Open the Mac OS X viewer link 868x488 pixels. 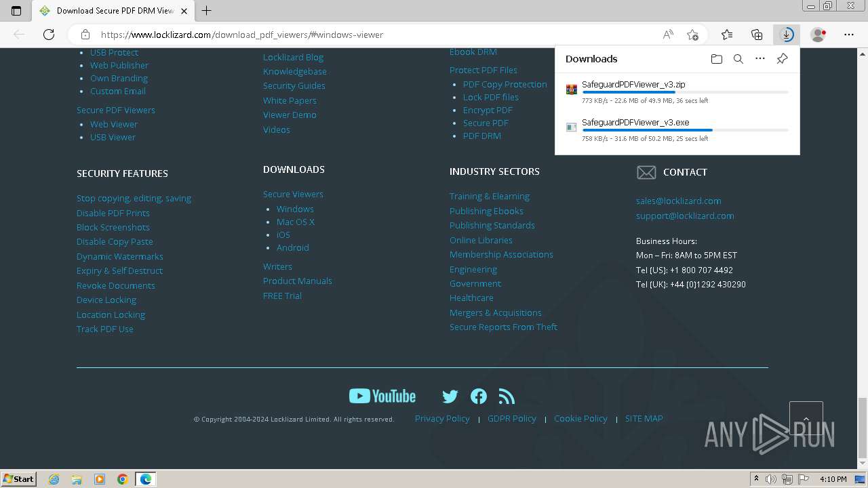[x=296, y=222]
